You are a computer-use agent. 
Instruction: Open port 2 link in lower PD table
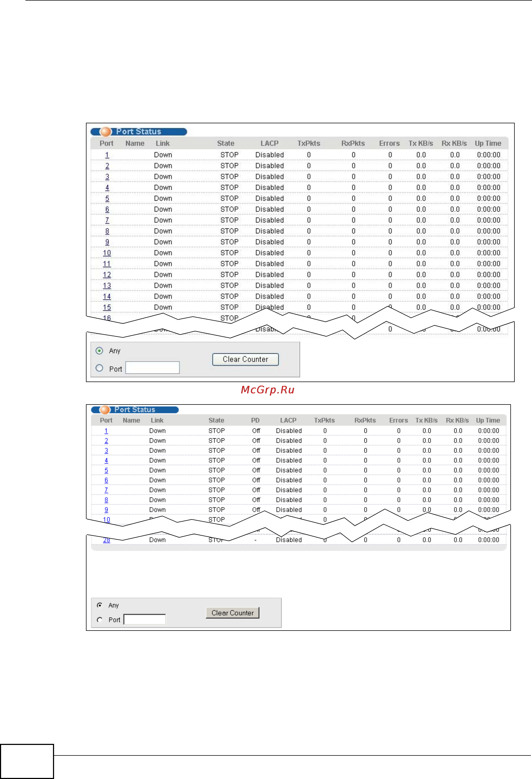pos(106,441)
